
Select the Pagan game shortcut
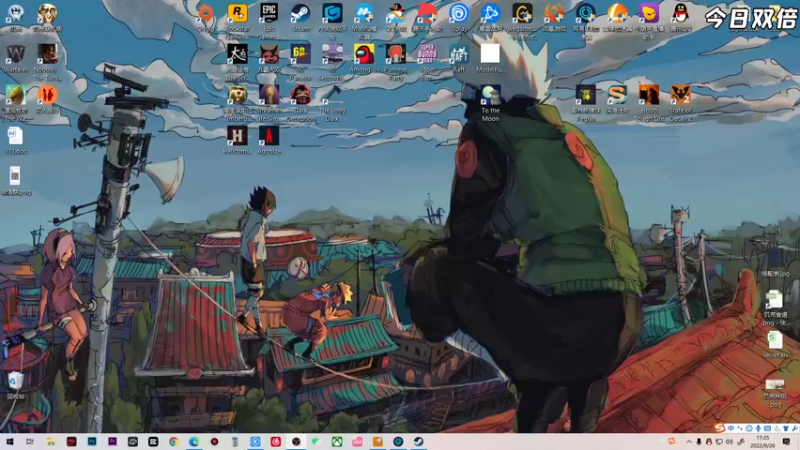pos(586,95)
